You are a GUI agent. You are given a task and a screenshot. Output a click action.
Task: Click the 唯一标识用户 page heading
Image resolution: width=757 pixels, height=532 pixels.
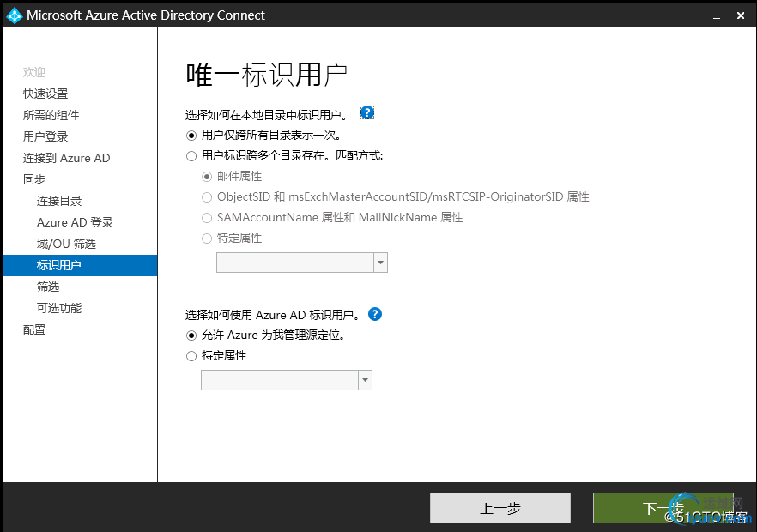click(266, 76)
